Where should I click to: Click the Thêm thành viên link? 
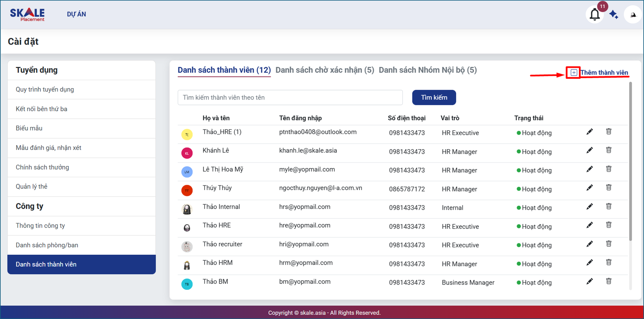pyautogui.click(x=604, y=73)
